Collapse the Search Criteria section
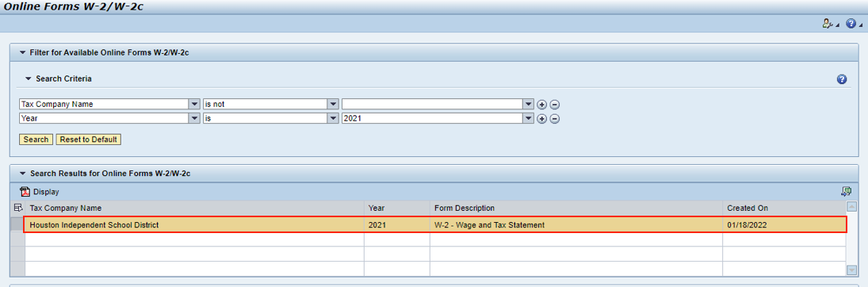868x287 pixels. click(x=29, y=78)
